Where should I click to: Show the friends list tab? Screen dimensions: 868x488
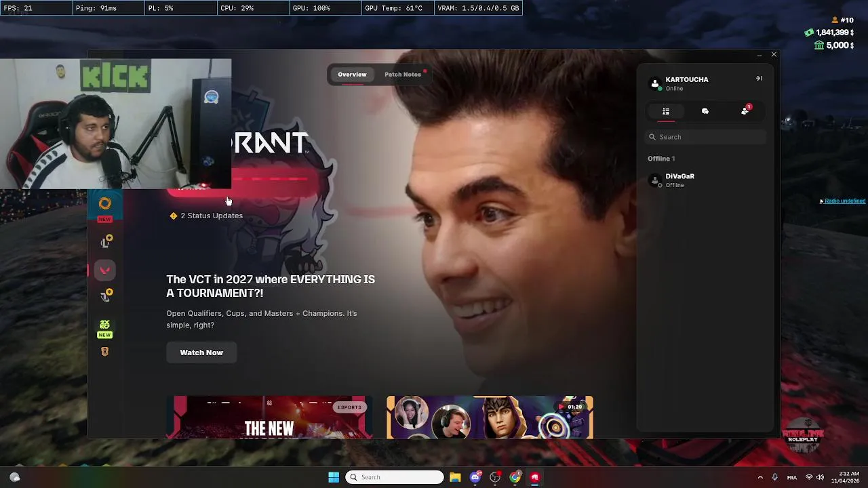point(666,111)
